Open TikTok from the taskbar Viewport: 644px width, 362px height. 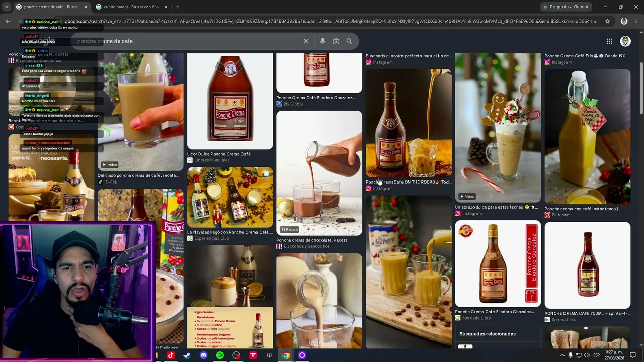point(170,355)
